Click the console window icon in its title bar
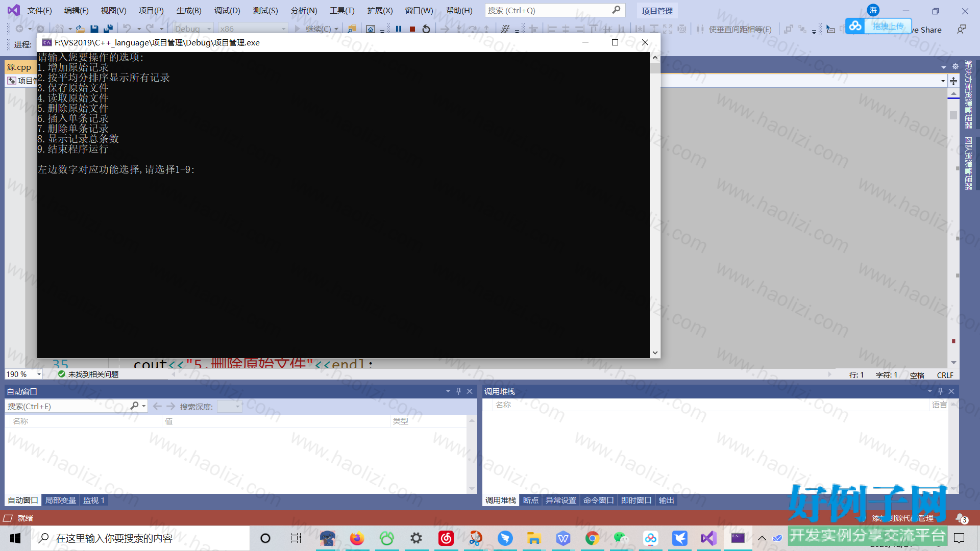The image size is (980, 551). click(x=47, y=42)
